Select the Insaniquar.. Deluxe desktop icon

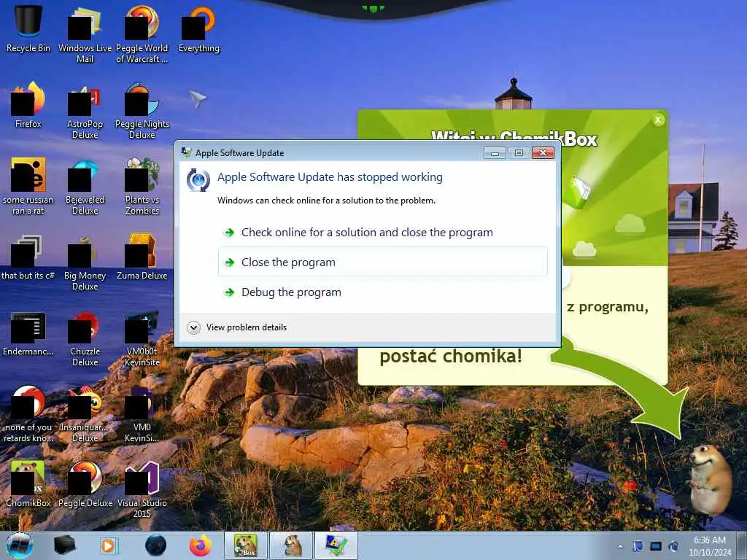tap(85, 414)
